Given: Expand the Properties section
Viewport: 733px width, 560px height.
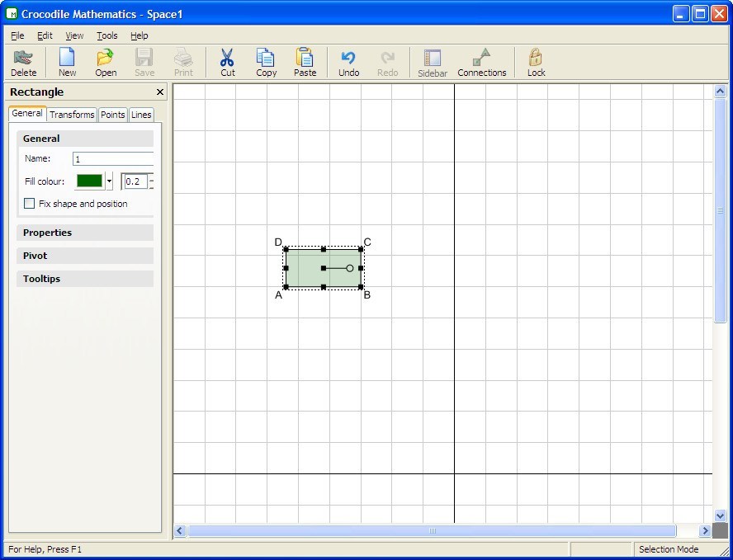Looking at the screenshot, I should (85, 233).
